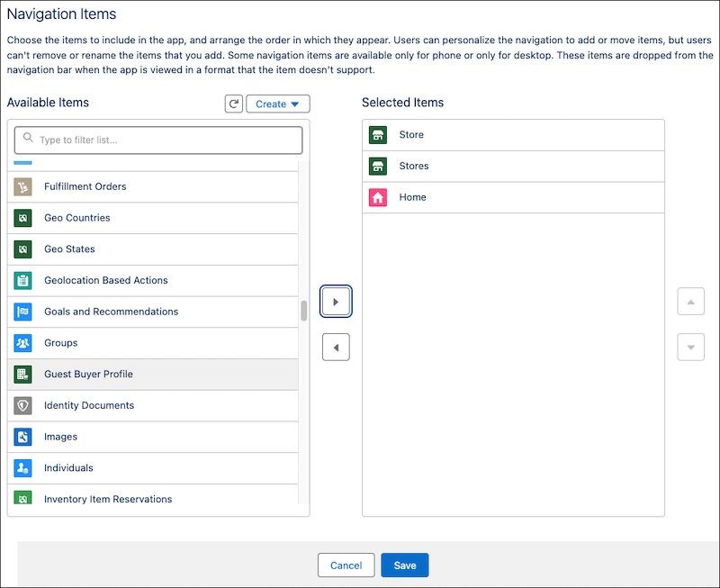Click the Goals and Recommendations icon
720x588 pixels.
[x=22, y=312]
